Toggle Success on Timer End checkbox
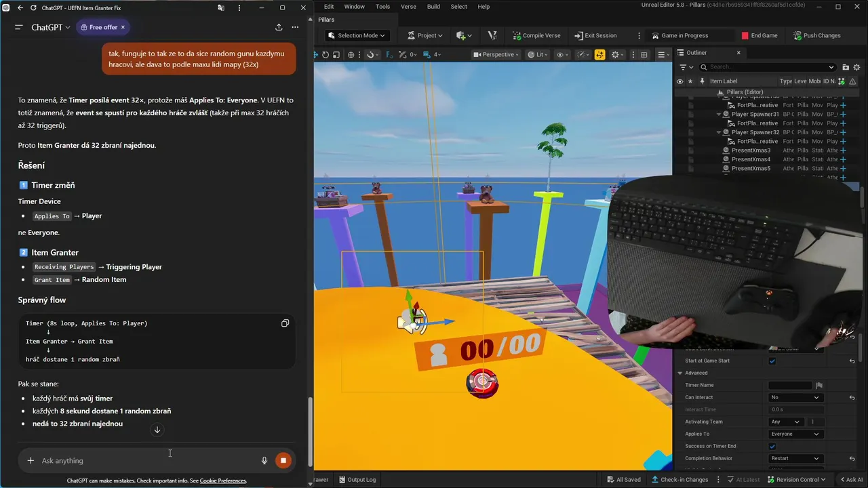The width and height of the screenshot is (868, 488). click(772, 446)
